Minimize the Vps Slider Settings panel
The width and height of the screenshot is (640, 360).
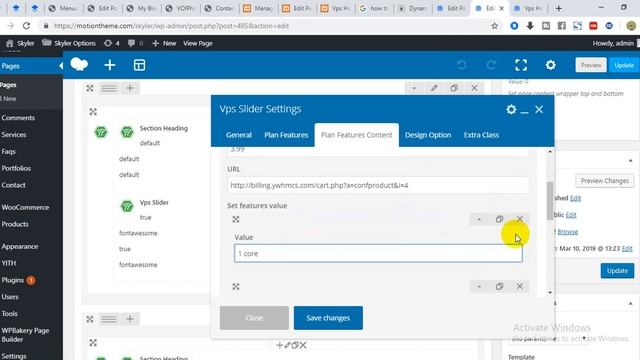(x=525, y=111)
